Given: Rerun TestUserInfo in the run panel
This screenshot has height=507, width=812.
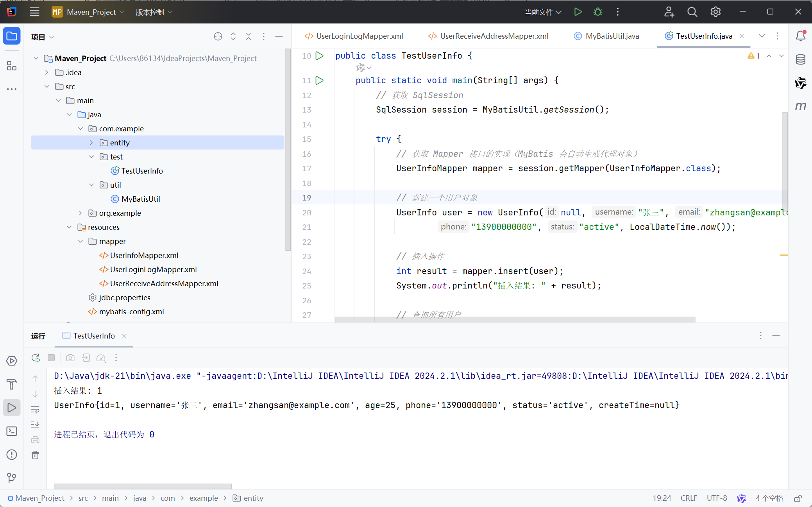Looking at the screenshot, I should (x=36, y=358).
